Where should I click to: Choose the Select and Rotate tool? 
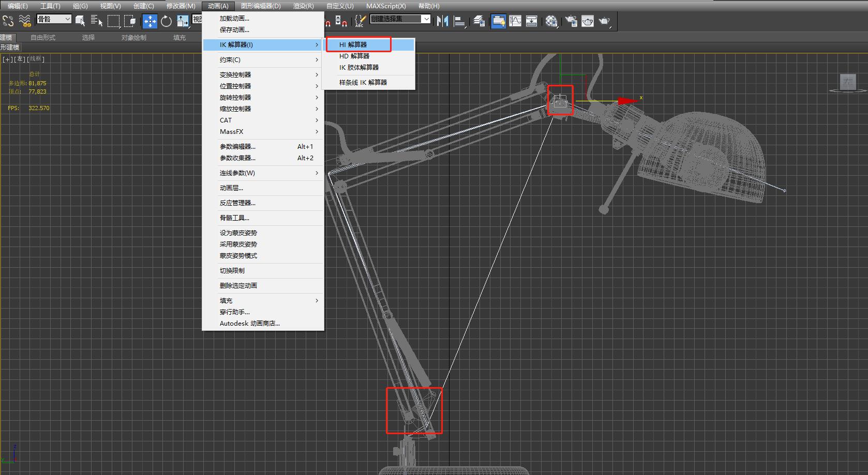[x=166, y=21]
